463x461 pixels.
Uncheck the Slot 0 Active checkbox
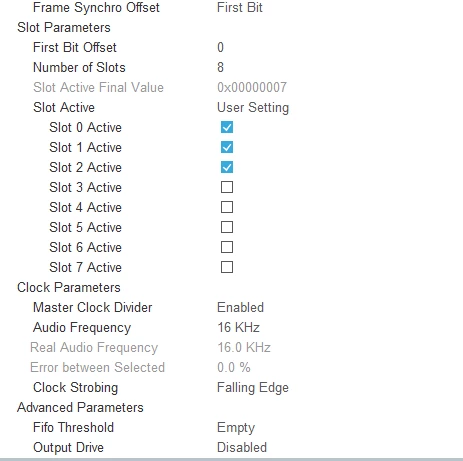(227, 127)
